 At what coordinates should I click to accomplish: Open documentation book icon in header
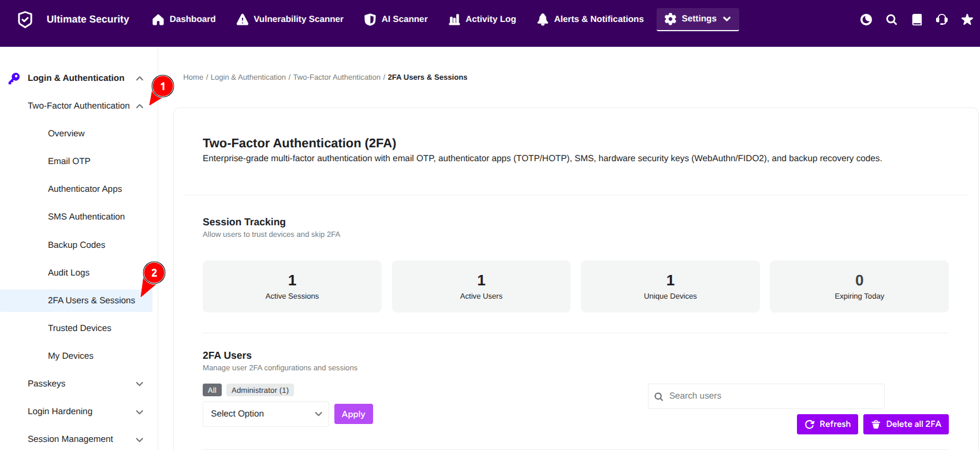917,20
